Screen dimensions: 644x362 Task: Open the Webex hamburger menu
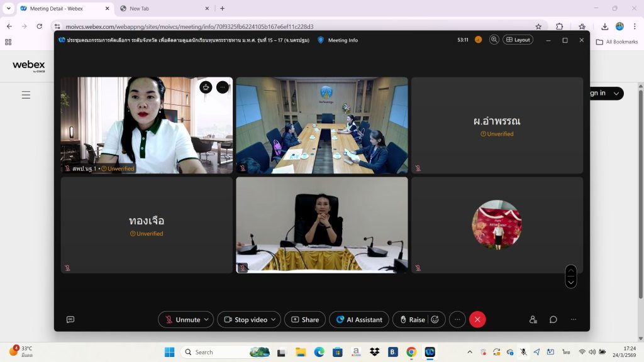(x=26, y=95)
